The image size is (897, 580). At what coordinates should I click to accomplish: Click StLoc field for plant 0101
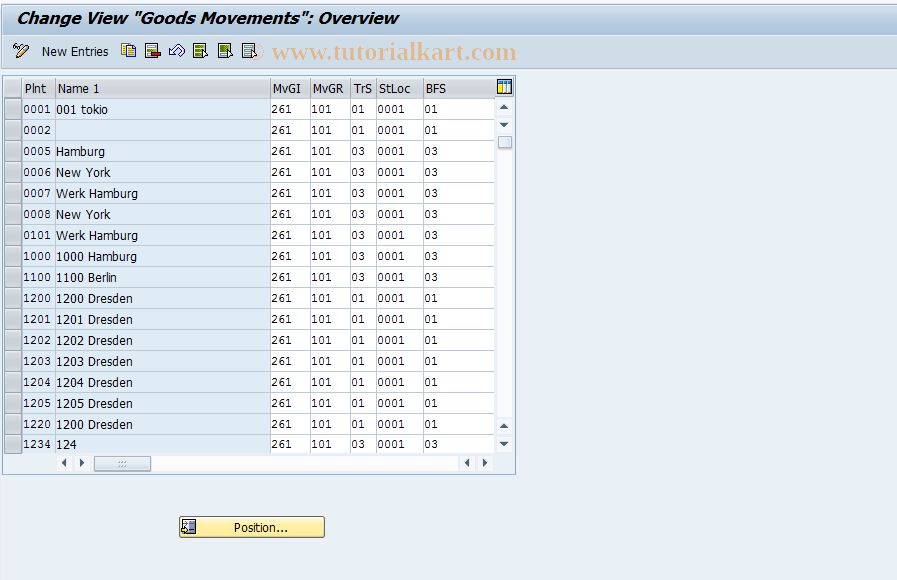[399, 235]
